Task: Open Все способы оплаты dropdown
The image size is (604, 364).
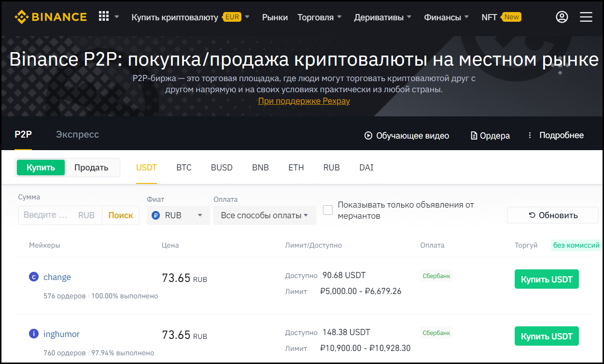Action: click(265, 215)
